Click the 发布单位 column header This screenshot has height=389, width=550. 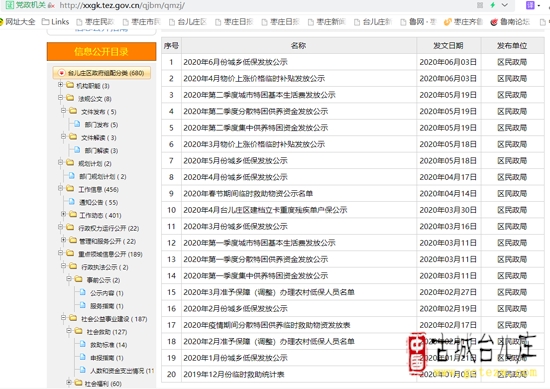coord(512,46)
